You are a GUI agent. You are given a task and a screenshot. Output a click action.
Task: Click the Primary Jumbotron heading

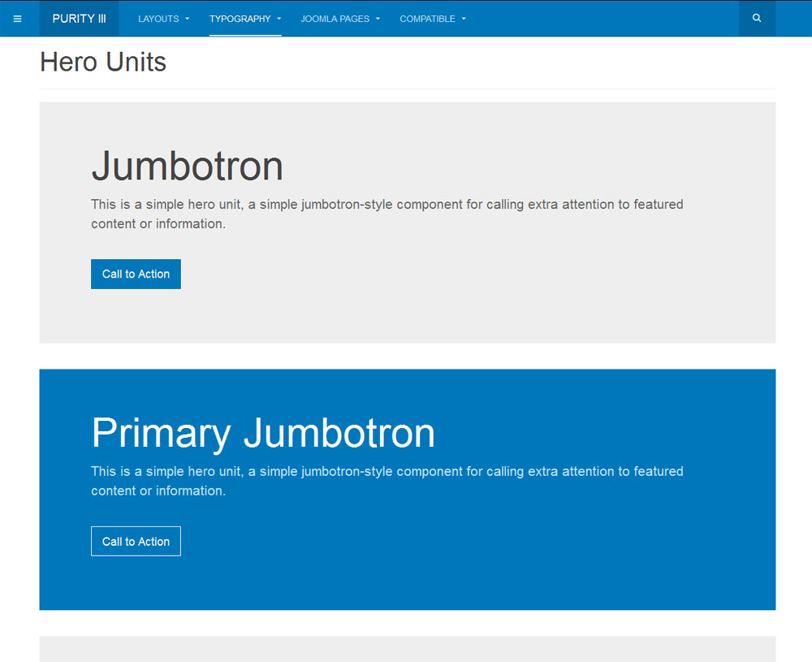tap(263, 433)
